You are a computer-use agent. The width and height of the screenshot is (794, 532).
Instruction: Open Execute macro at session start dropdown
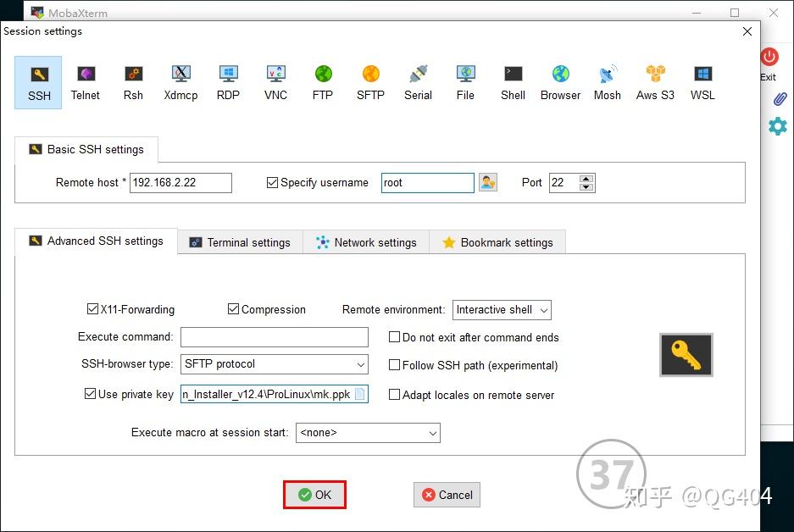[x=368, y=433]
